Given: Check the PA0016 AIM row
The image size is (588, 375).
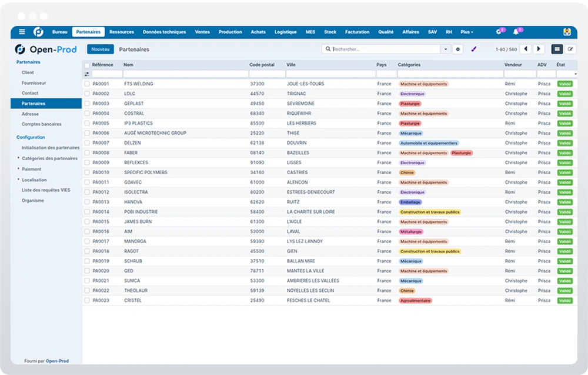Looking at the screenshot, I should pos(87,231).
